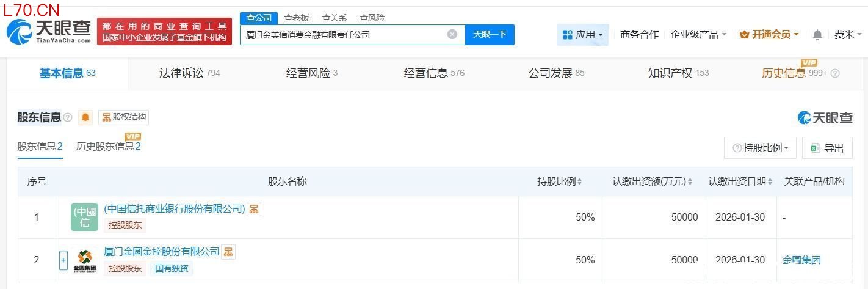Viewport: 868px width, 289px height.
Task: Click the orange alert bell beside 股东信息
Action: tap(85, 117)
